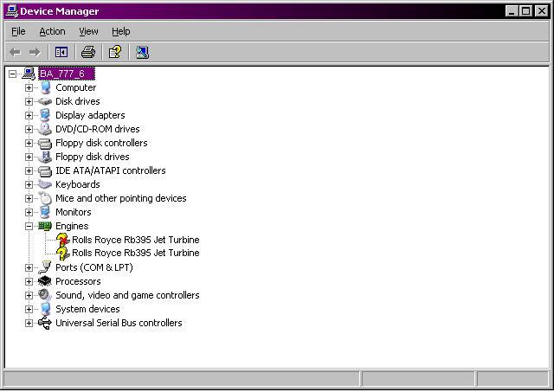The width and height of the screenshot is (554, 392).
Task: Select the IDE ATA/ATAPI controllers label
Action: (x=111, y=170)
